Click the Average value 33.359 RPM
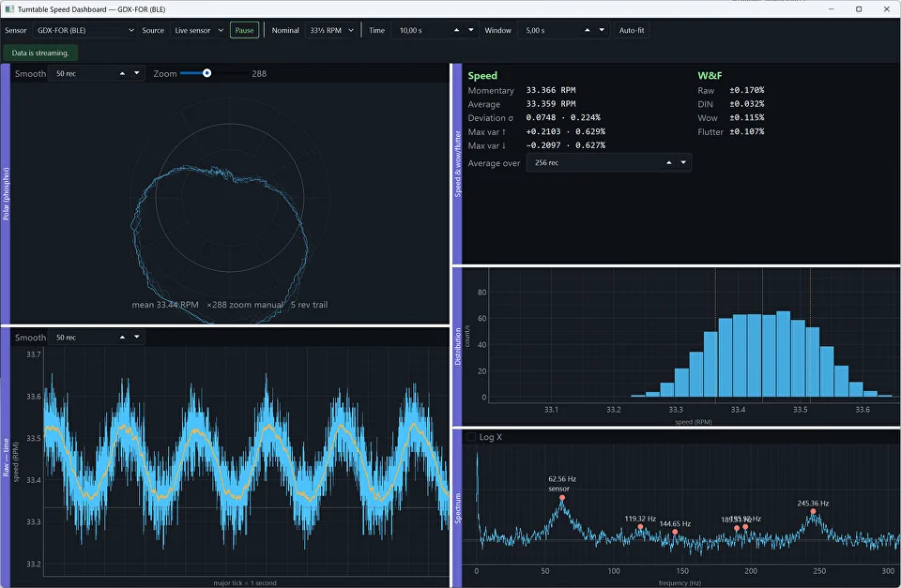 click(551, 104)
